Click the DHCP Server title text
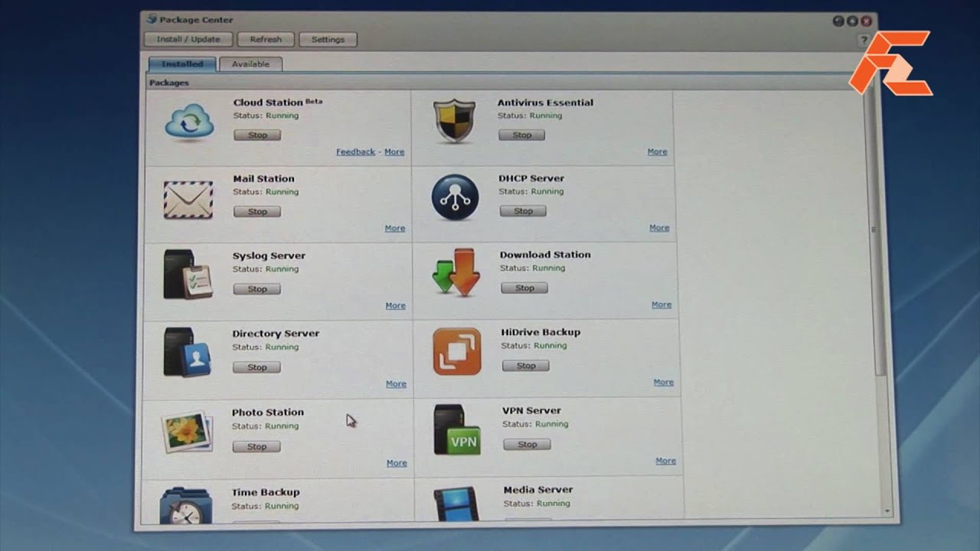The height and width of the screenshot is (551, 980). click(x=531, y=178)
